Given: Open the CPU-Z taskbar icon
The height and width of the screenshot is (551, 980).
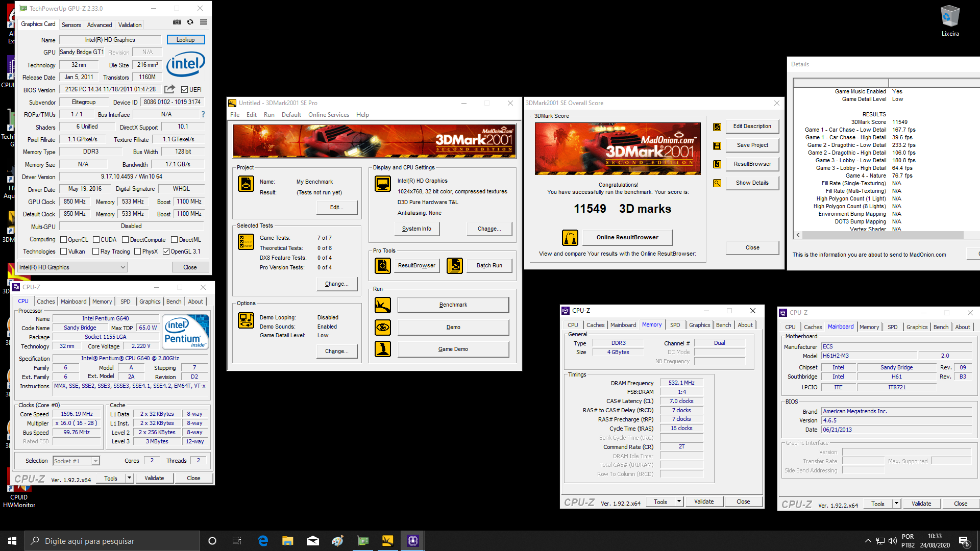Looking at the screenshot, I should click(x=413, y=541).
